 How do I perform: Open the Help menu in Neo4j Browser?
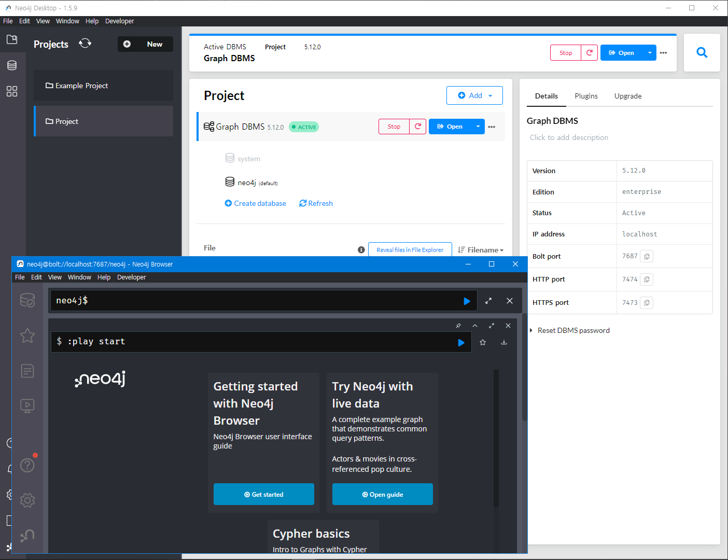(x=104, y=277)
